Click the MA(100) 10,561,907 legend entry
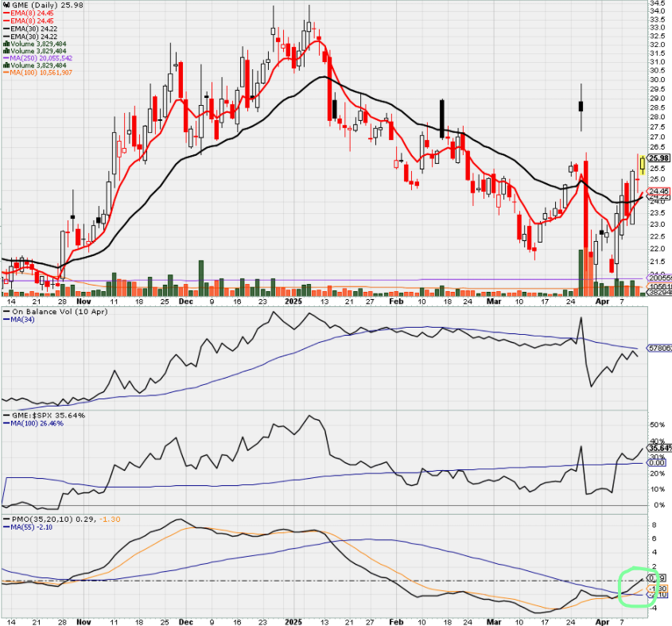This screenshot has height=626, width=672. click(37, 72)
